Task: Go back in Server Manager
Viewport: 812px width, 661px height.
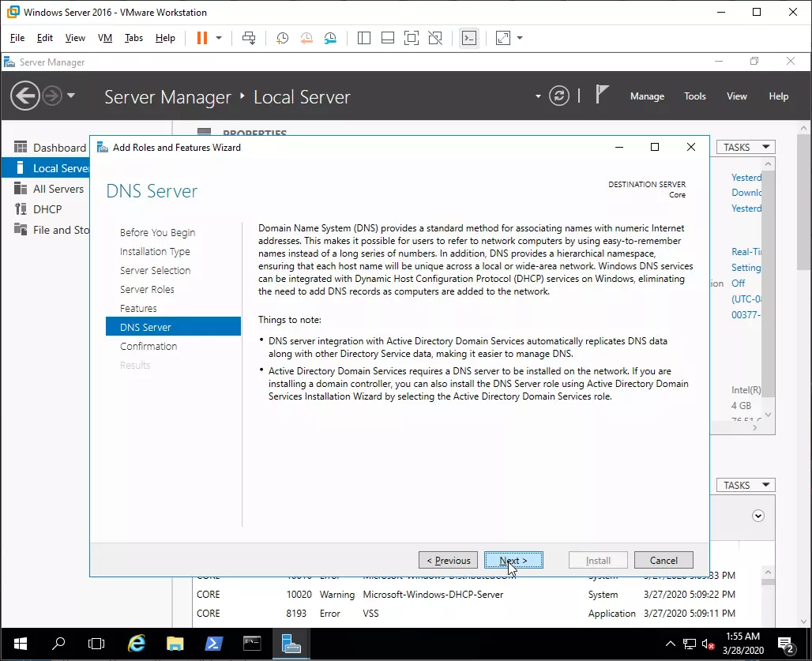Action: 24,96
